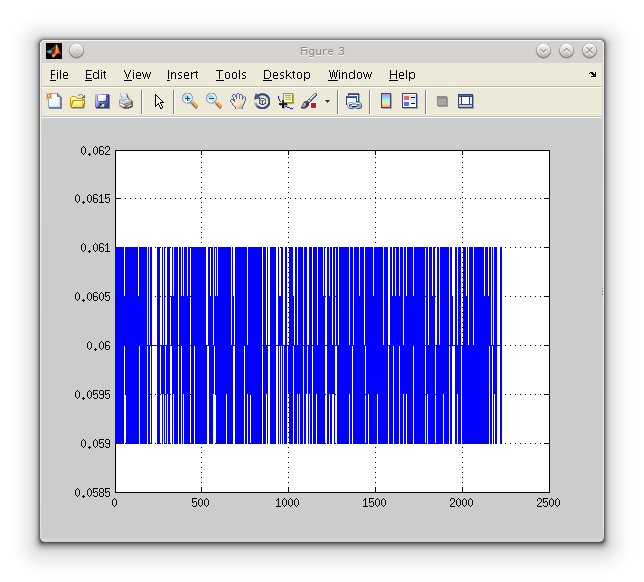Show plot tools and dock figure

[465, 101]
